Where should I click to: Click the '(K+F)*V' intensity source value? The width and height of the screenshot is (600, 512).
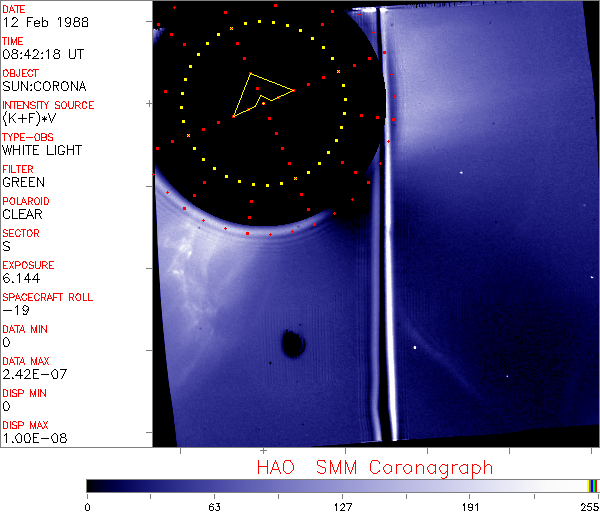(x=30, y=118)
